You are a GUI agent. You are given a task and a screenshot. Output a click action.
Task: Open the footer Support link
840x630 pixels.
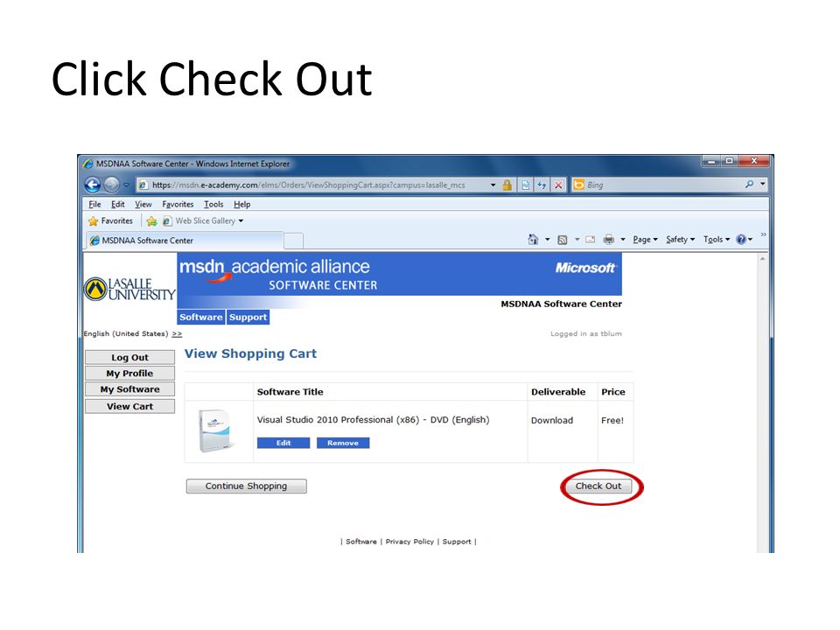click(x=457, y=542)
